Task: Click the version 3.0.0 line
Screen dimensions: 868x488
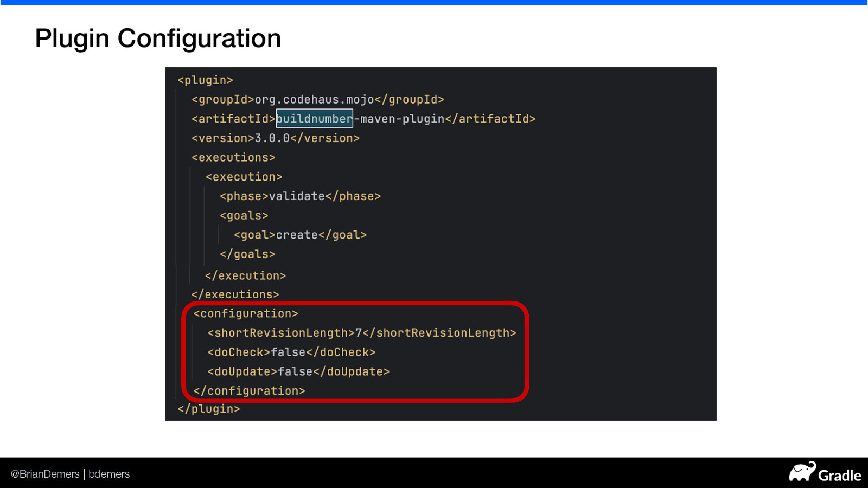Action: click(276, 138)
